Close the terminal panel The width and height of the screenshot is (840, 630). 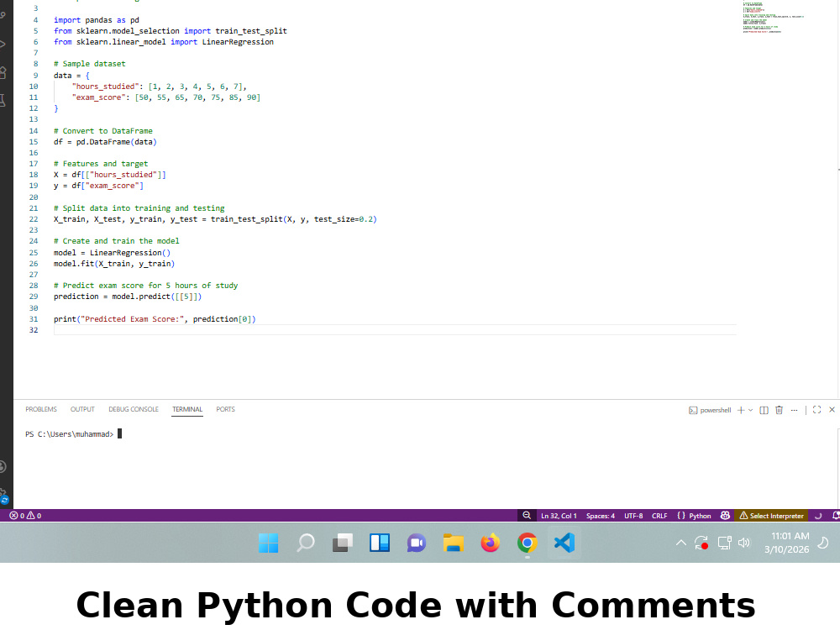click(832, 409)
